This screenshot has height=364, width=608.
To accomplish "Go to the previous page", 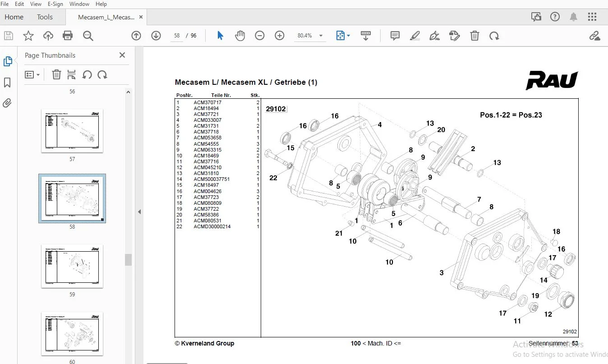I will [136, 36].
